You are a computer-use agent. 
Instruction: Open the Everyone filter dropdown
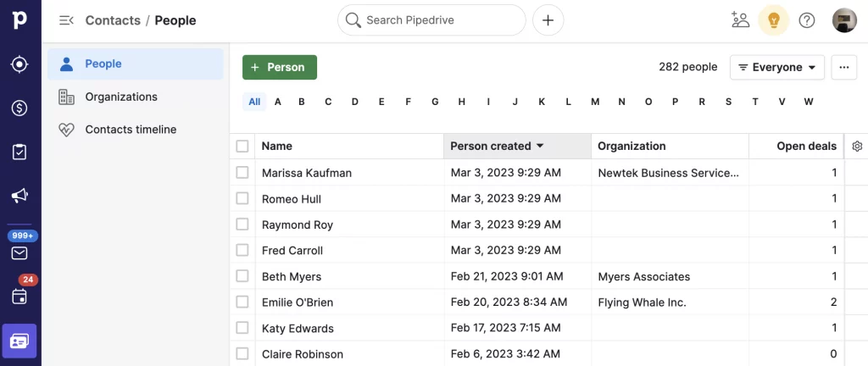point(776,68)
